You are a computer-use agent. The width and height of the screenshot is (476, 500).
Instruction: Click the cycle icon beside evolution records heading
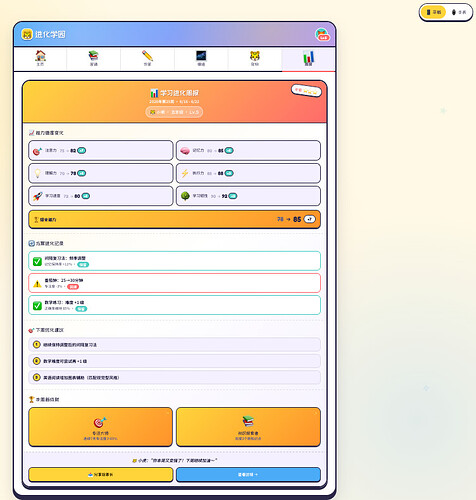pyautogui.click(x=32, y=243)
